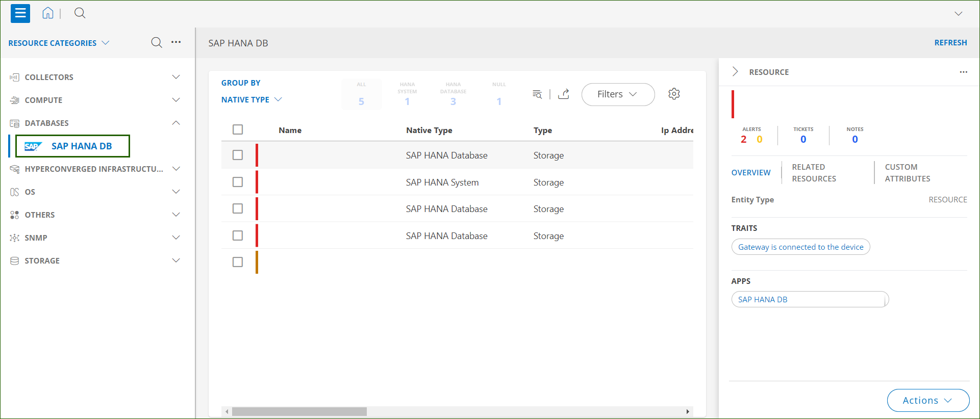Image resolution: width=980 pixels, height=419 pixels.
Task: Expand Hyperconverged Infrastructure category
Action: pyautogui.click(x=176, y=169)
